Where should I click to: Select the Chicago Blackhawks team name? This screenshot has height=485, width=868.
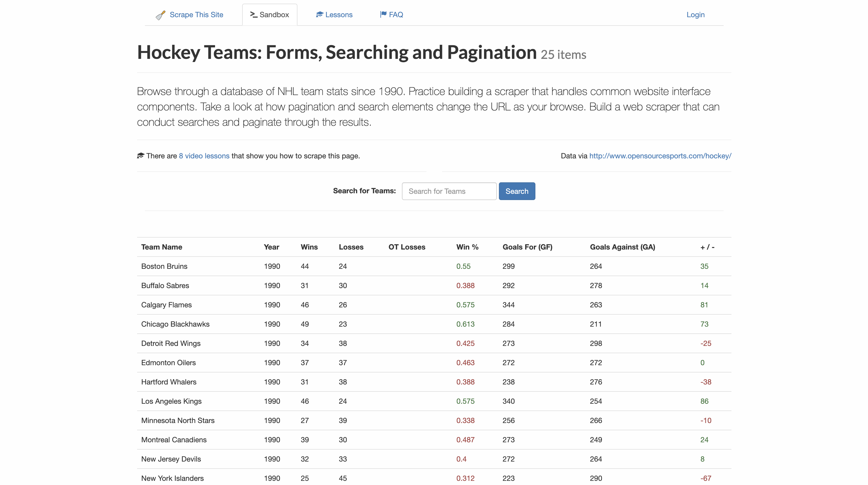[175, 324]
